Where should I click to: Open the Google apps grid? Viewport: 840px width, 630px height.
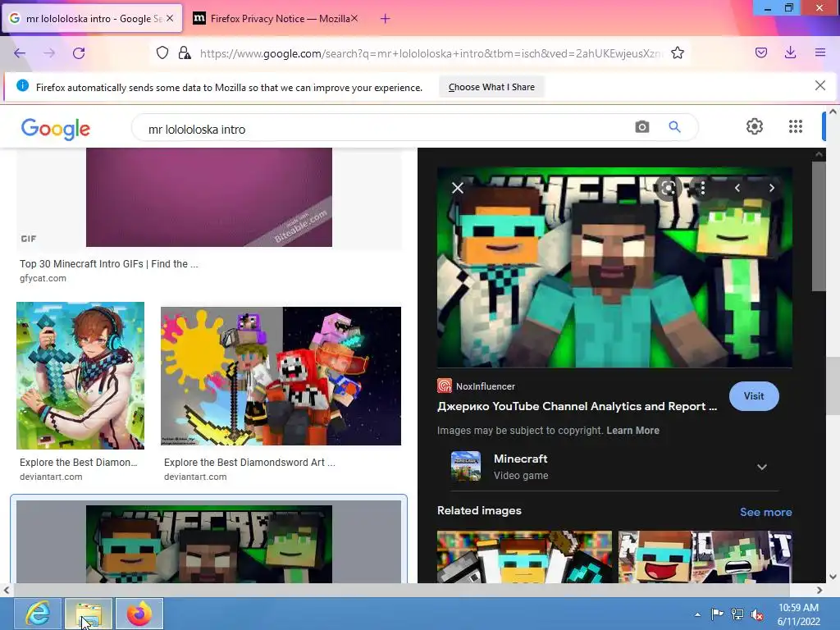[796, 126]
